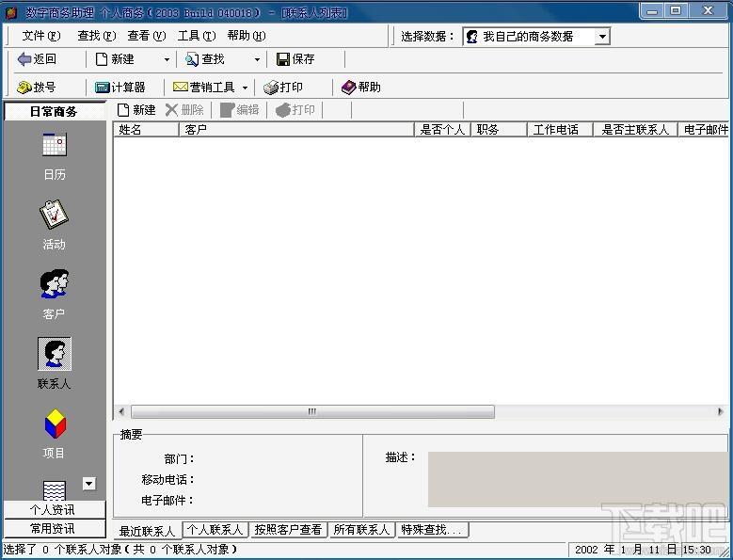Screen dimensions: 733x560
Task: Open the 个人资讯 sidebar group
Action: [x=55, y=509]
